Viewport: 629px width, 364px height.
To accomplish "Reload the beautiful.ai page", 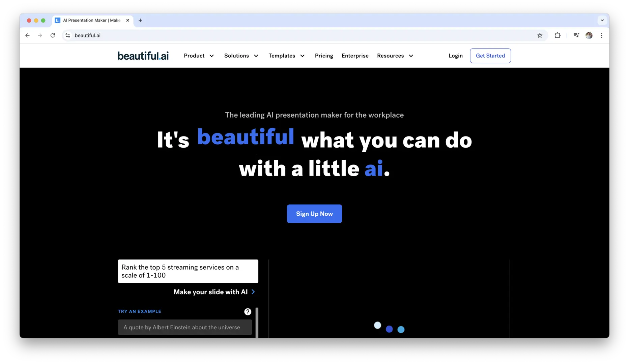I will click(x=53, y=35).
